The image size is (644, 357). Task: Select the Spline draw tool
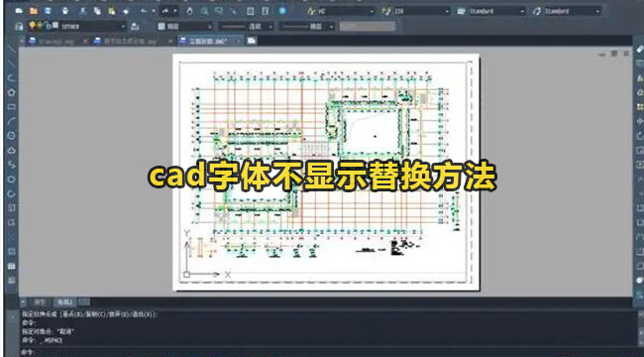click(x=12, y=165)
